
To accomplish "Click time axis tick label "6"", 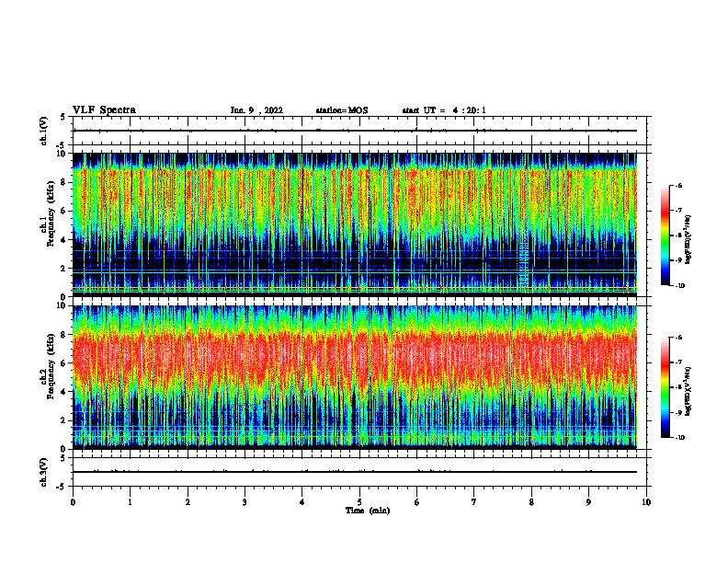I will tap(417, 502).
